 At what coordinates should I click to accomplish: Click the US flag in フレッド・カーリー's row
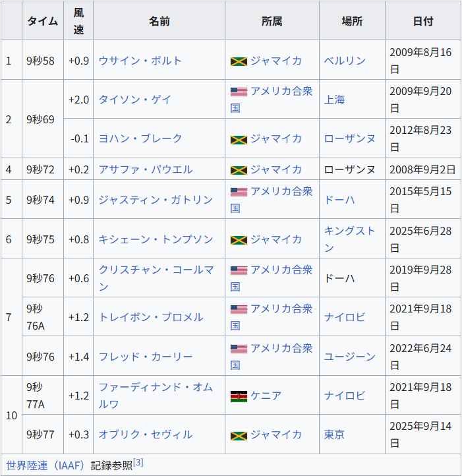pyautogui.click(x=239, y=349)
